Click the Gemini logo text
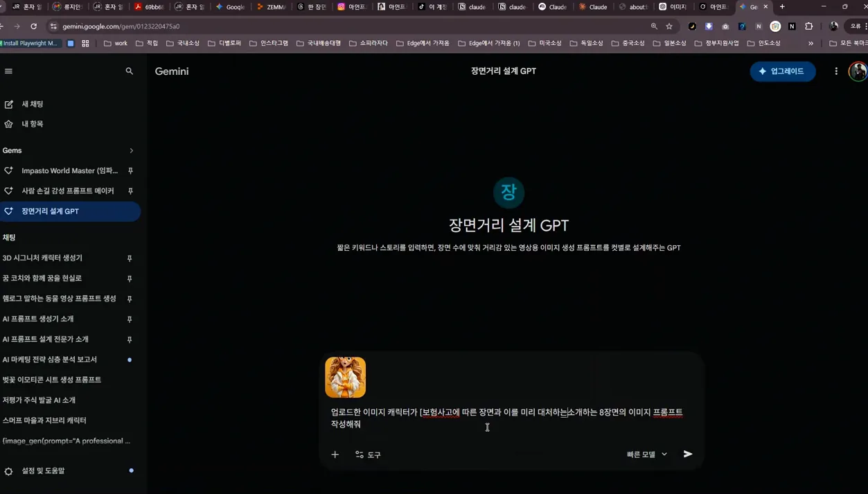This screenshot has width=868, height=494. pyautogui.click(x=172, y=71)
